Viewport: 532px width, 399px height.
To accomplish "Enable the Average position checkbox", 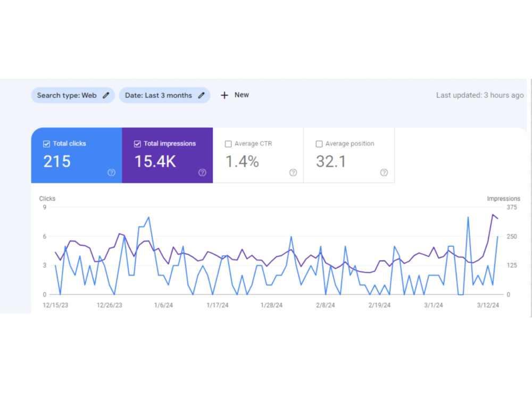I will pyautogui.click(x=319, y=144).
